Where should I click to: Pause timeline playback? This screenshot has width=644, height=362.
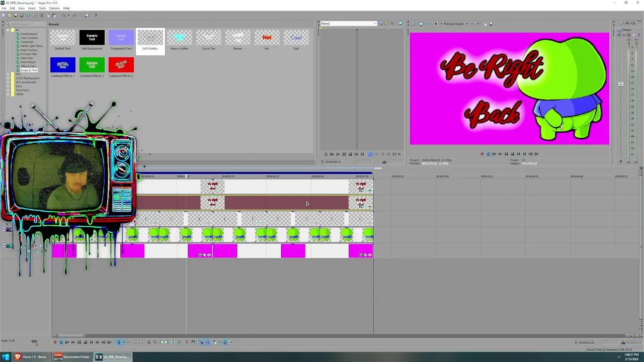coord(79,342)
